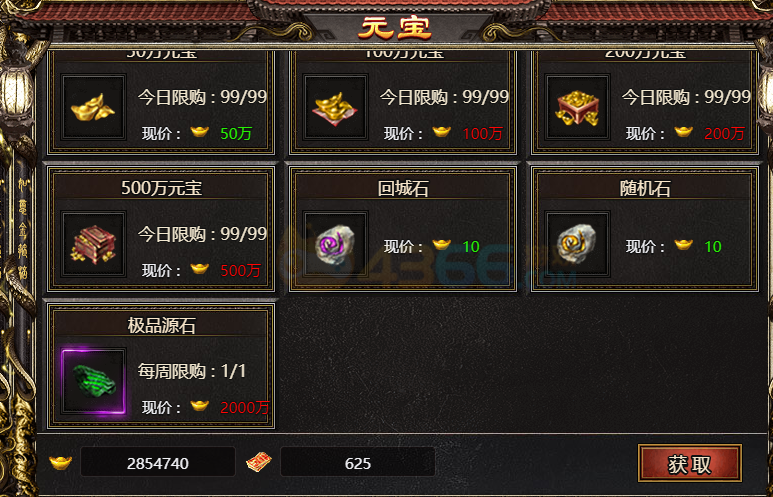Click the 每周限购 1/1 limit text
Screen dimensions: 773x497
coord(192,371)
